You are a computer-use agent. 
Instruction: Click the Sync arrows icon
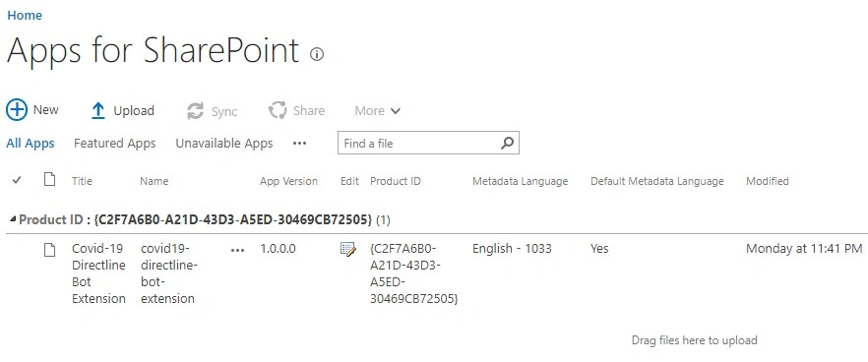tap(195, 111)
